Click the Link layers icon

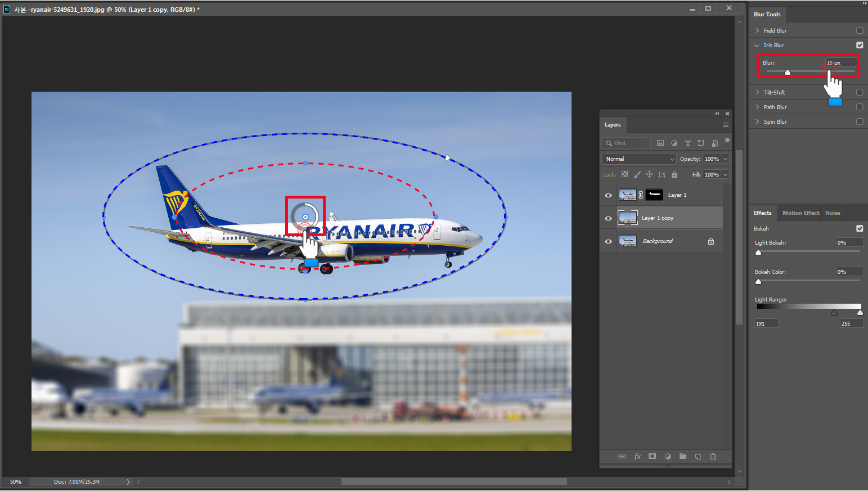[x=622, y=457]
